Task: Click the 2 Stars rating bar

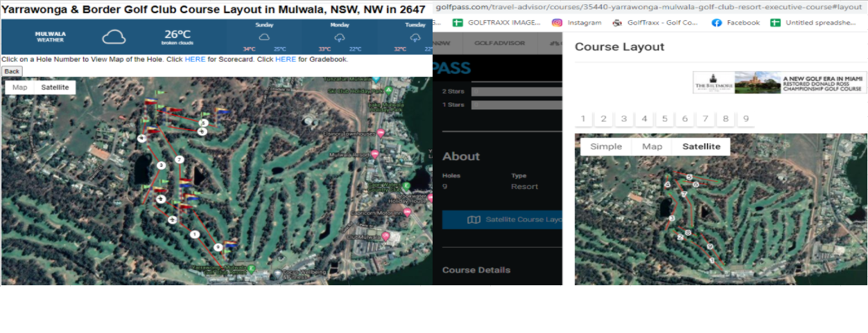Action: [517, 91]
